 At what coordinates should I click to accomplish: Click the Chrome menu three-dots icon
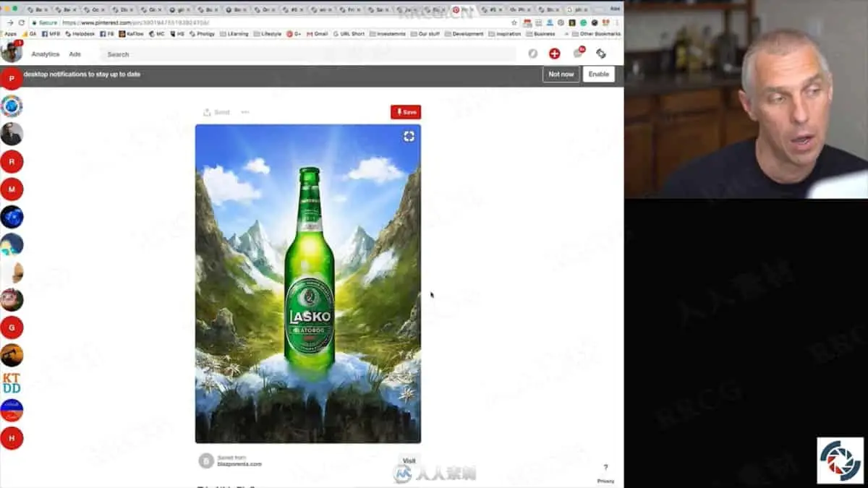pyautogui.click(x=617, y=22)
